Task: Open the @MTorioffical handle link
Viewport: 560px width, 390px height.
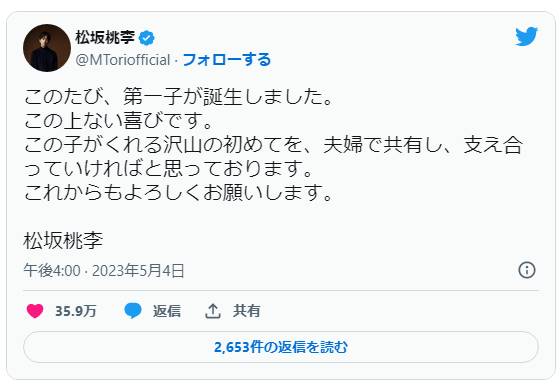Action: click(122, 60)
